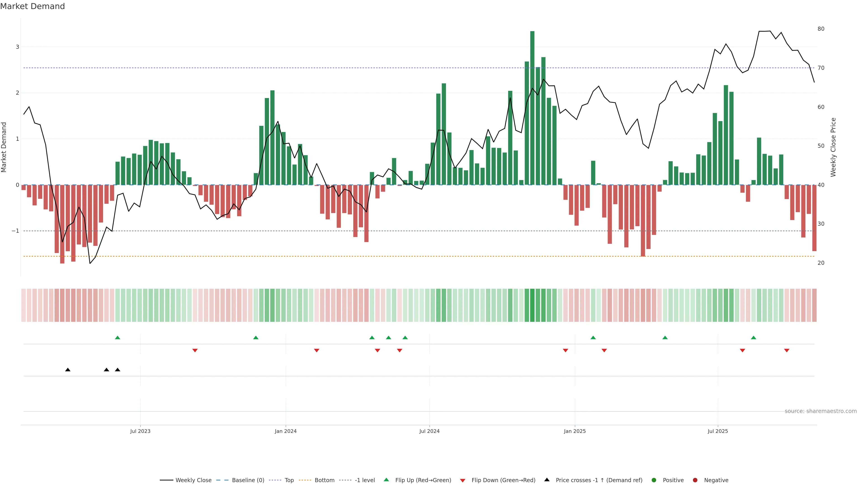The width and height of the screenshot is (868, 488).
Task: Click the first green flip-up marker
Action: click(118, 338)
